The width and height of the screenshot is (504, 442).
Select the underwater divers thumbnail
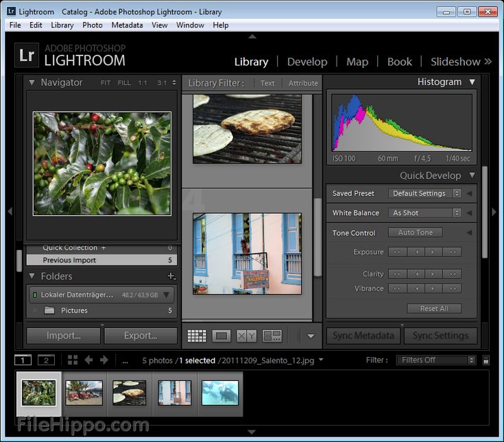click(x=220, y=393)
